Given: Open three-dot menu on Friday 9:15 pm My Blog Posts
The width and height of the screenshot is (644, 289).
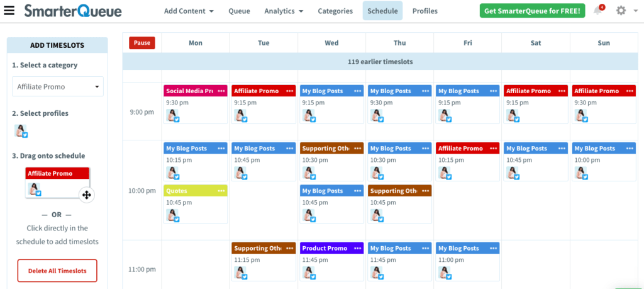Looking at the screenshot, I should pyautogui.click(x=494, y=91).
